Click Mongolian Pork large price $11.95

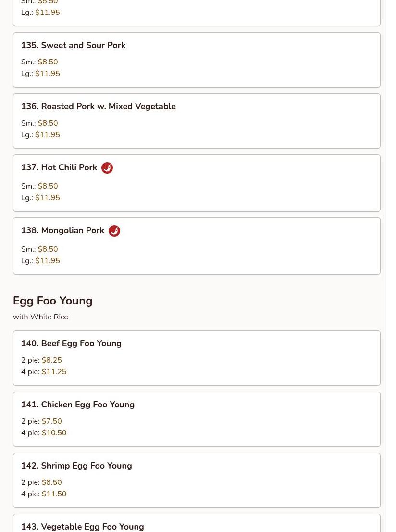pos(48,261)
